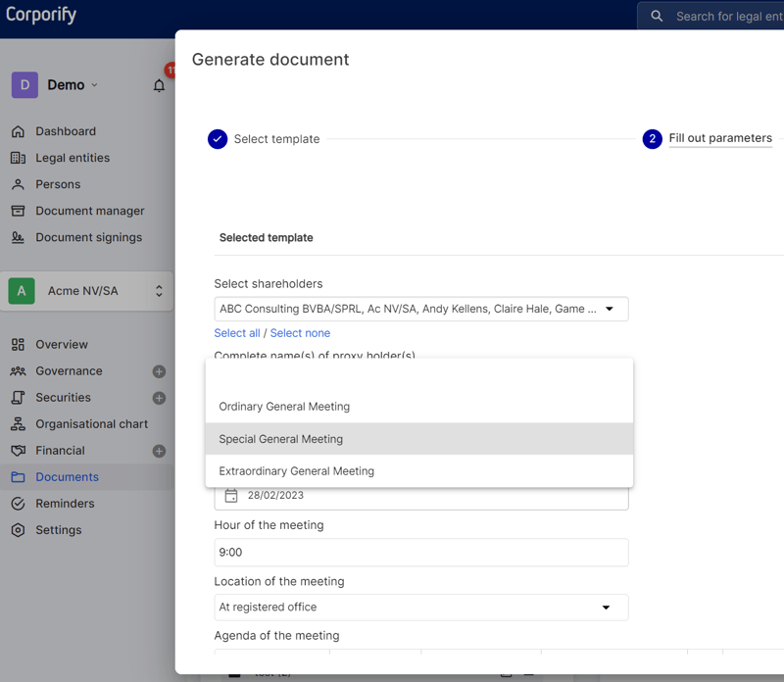Click the Generate document title
The width and height of the screenshot is (784, 682).
[270, 60]
